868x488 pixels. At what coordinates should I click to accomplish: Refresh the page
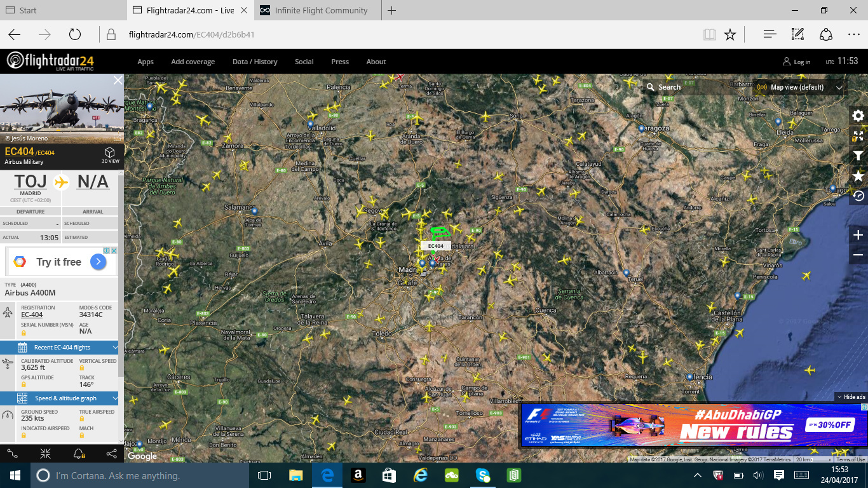click(x=75, y=34)
